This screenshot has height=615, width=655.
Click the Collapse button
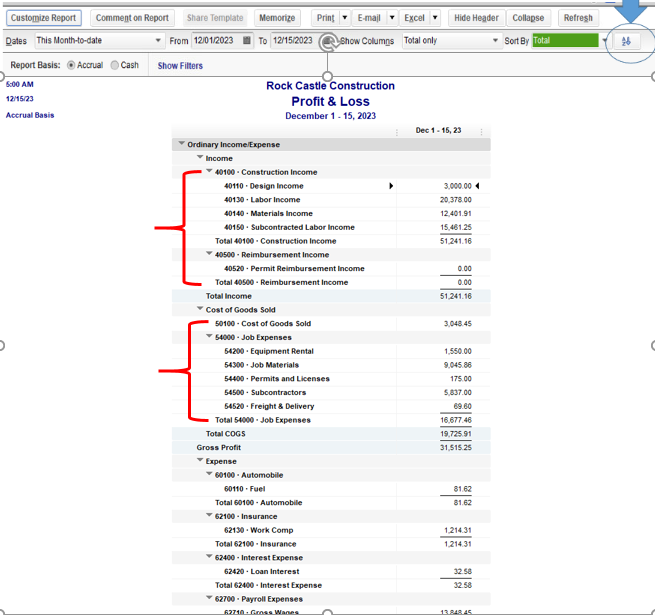[x=528, y=18]
